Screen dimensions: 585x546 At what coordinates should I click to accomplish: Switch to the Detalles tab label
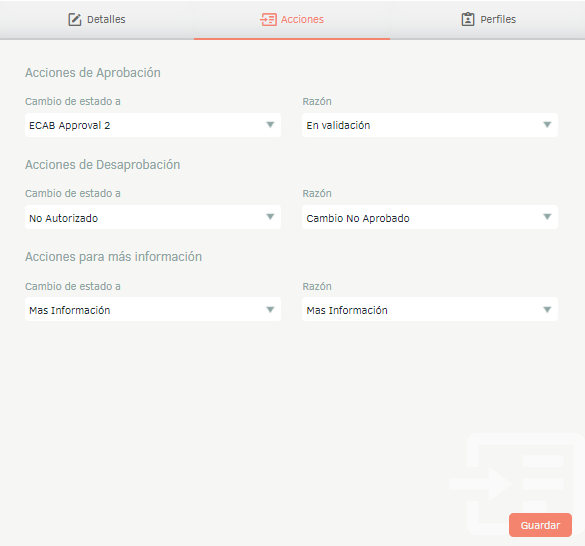(106, 19)
